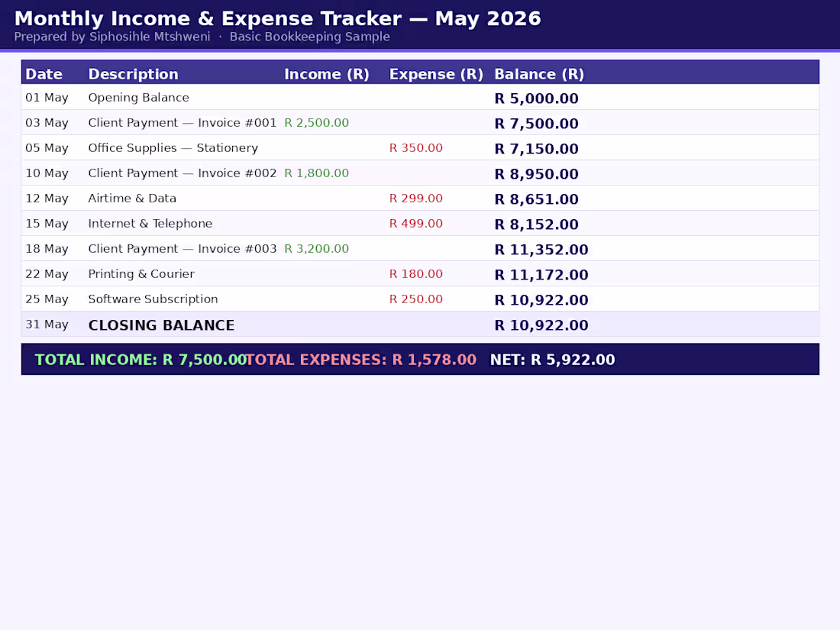Click the Income (R) column header
Screen dimensions: 840x630
pyautogui.click(x=327, y=74)
